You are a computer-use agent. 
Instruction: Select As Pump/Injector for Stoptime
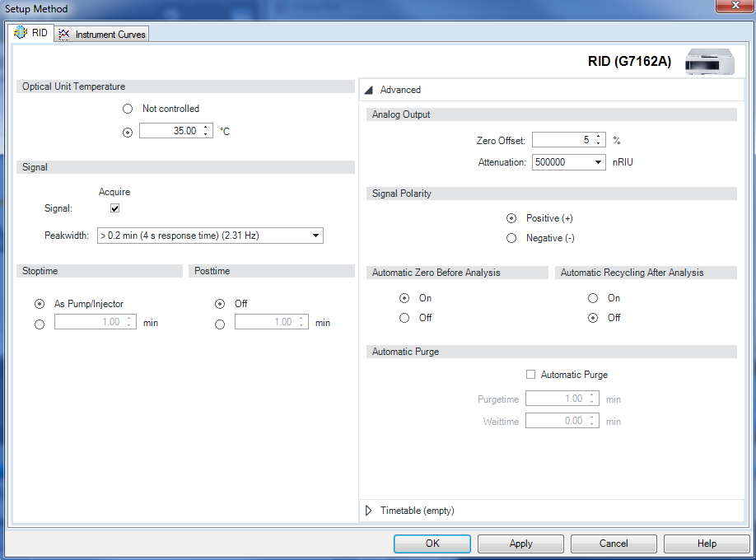(x=39, y=303)
